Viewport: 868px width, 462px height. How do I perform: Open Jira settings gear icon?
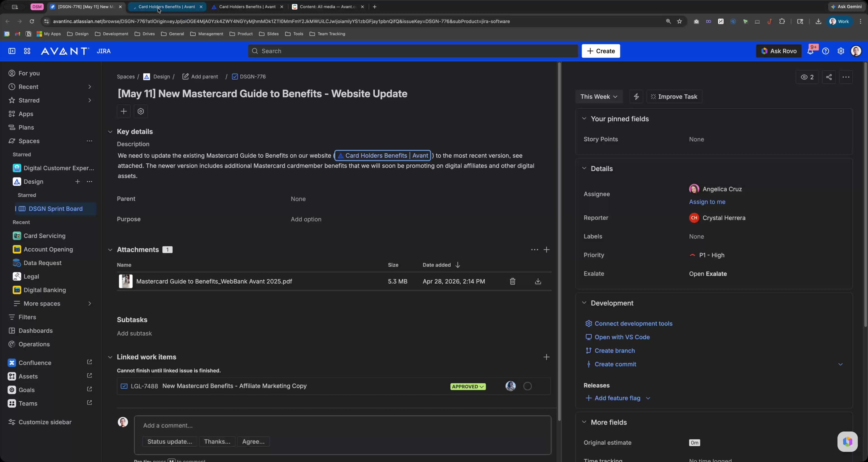click(841, 51)
